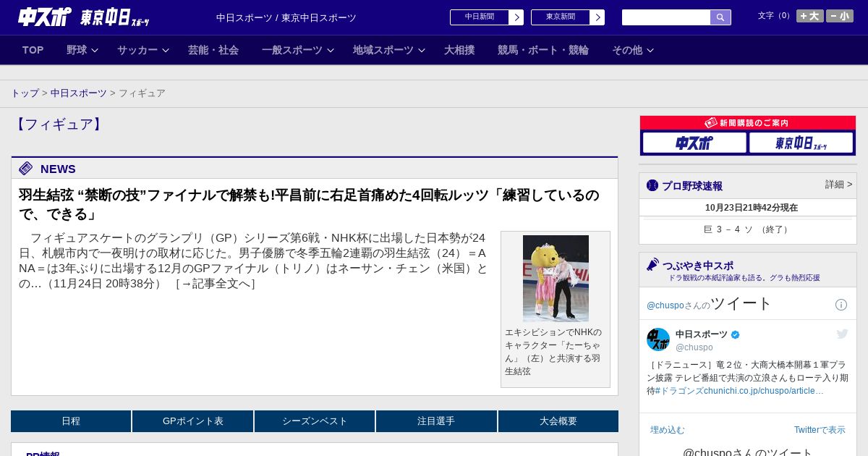Click つぶやき中スポ heading

[x=698, y=266]
